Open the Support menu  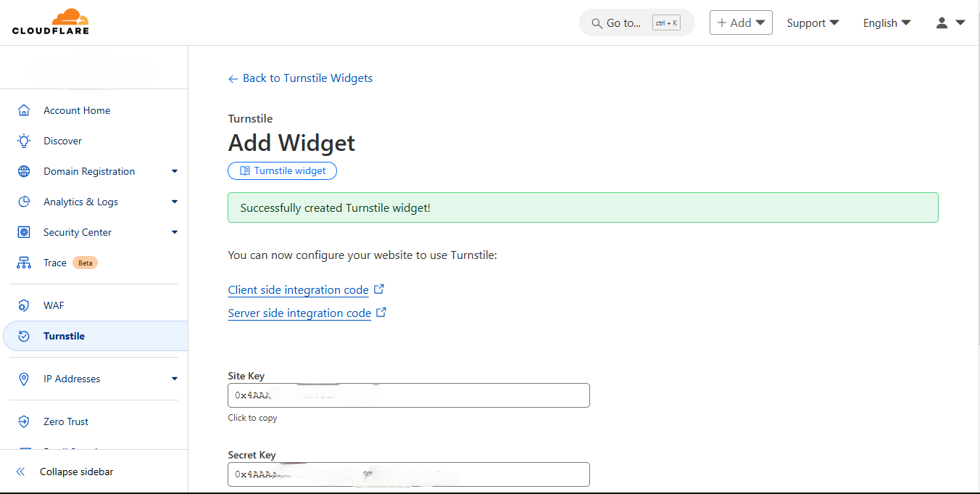(x=812, y=22)
